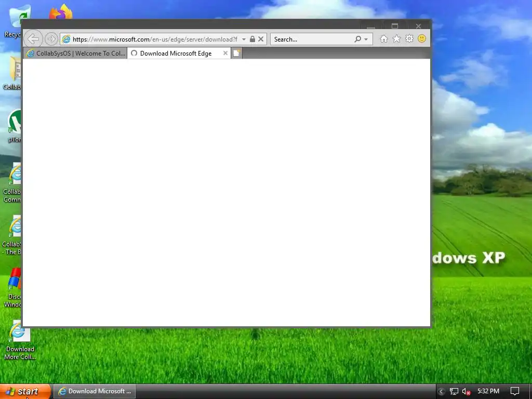Switch to the CollabSysOS Welcome tab
The image size is (532, 399).
[75, 54]
